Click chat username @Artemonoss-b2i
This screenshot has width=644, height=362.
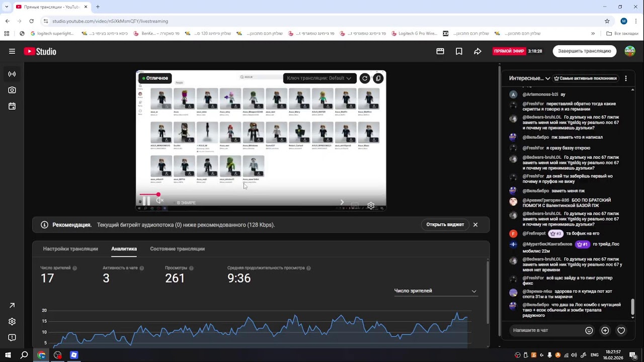tap(540, 95)
